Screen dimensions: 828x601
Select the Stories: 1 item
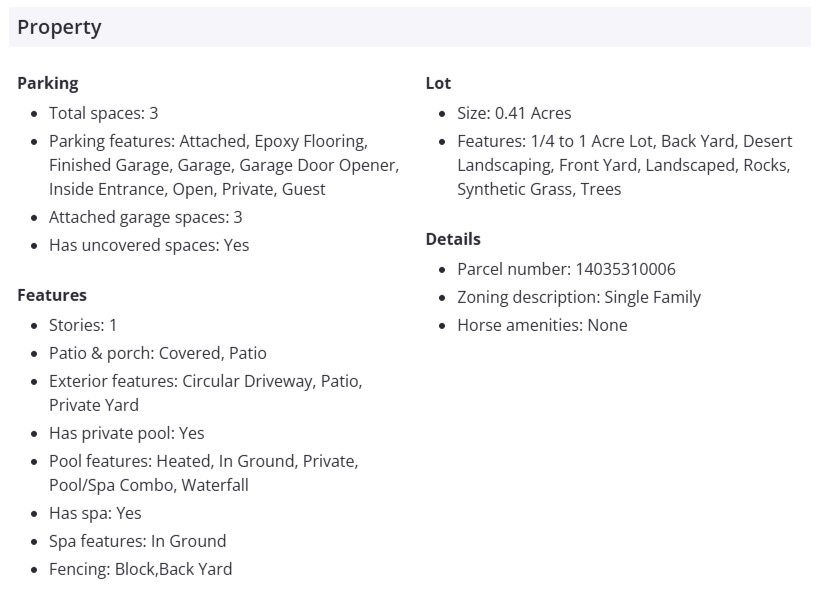(x=83, y=325)
